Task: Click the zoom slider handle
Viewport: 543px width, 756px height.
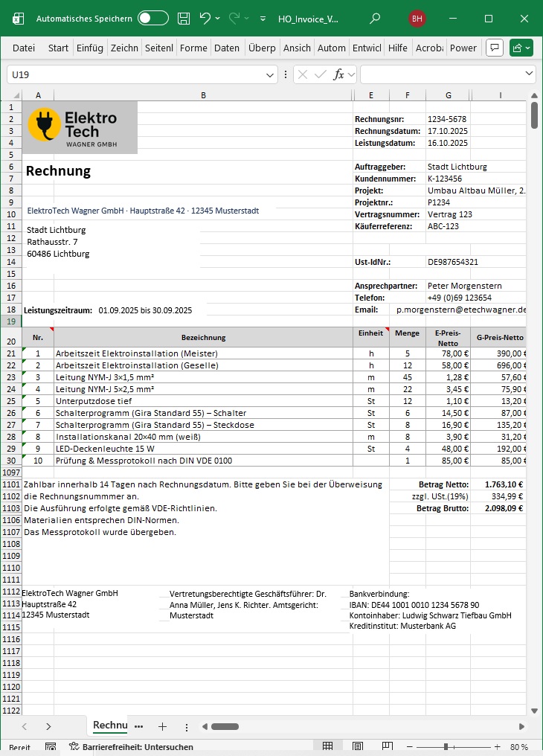Action: pos(446,746)
